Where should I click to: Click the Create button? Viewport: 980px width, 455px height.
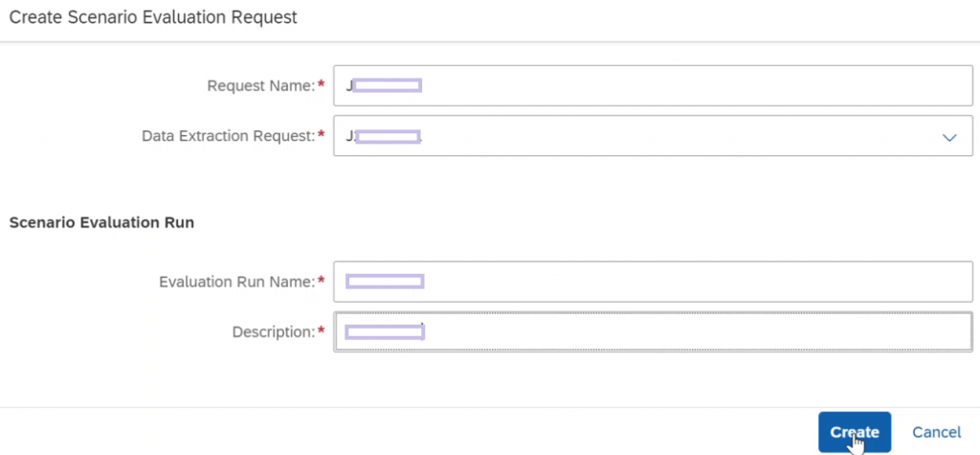click(855, 432)
